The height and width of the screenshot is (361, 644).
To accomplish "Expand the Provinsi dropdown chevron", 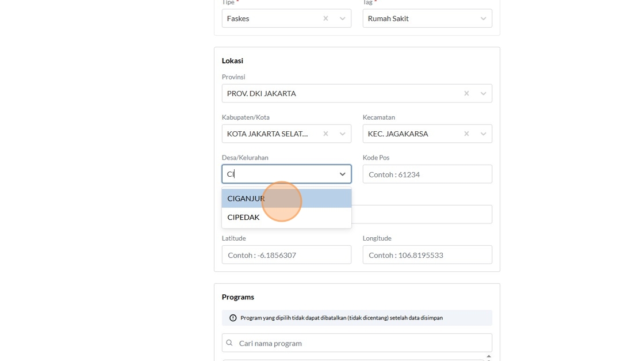I will 484,93.
